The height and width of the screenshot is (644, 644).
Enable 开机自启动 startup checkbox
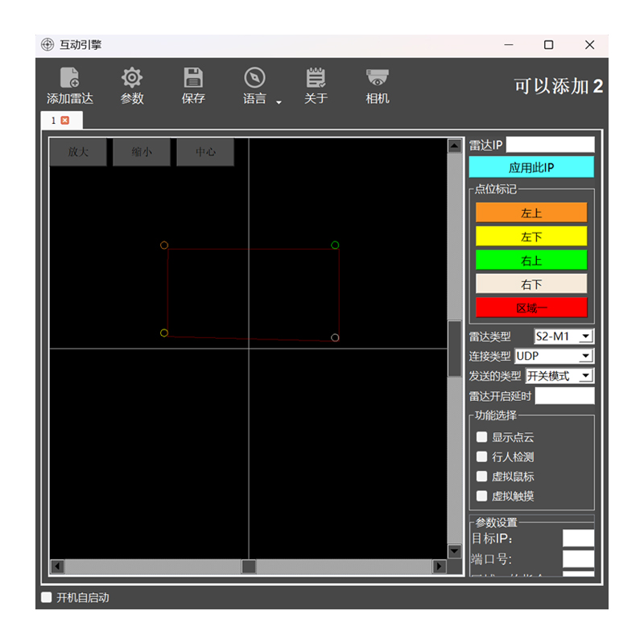point(47,597)
